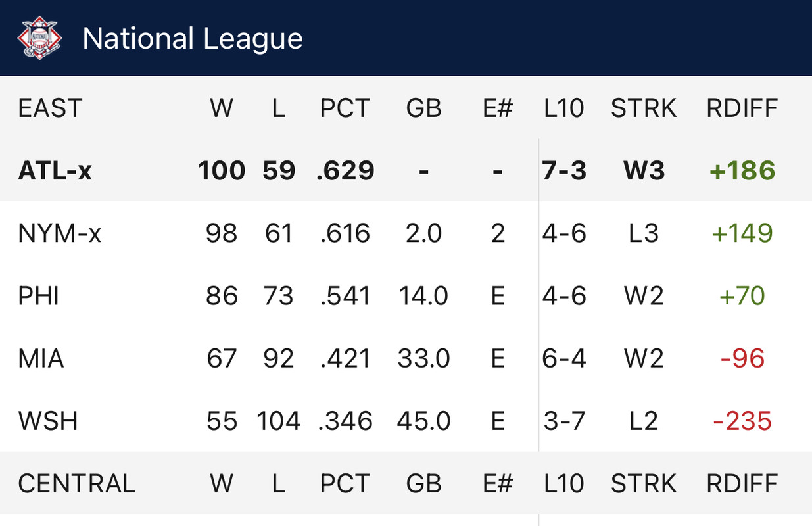Tap the National League logo icon
Screen dimensions: 812x526
tap(40, 38)
